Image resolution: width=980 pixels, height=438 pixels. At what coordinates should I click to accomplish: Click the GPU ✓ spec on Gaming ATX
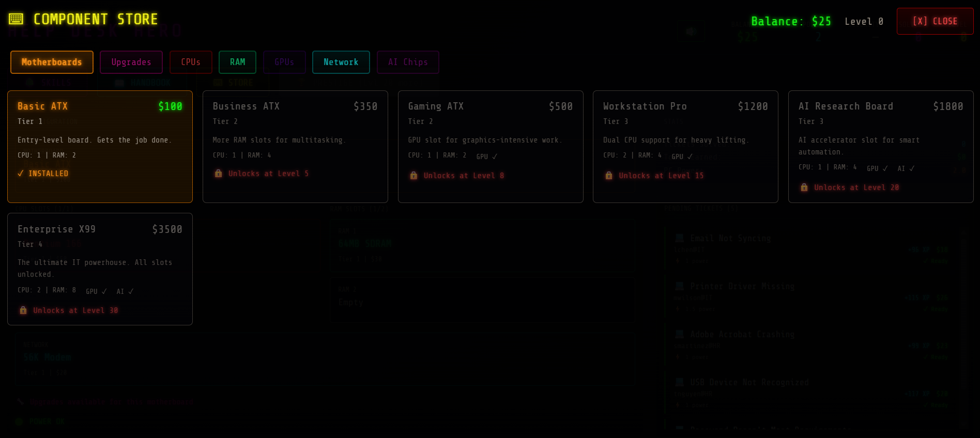click(x=487, y=157)
